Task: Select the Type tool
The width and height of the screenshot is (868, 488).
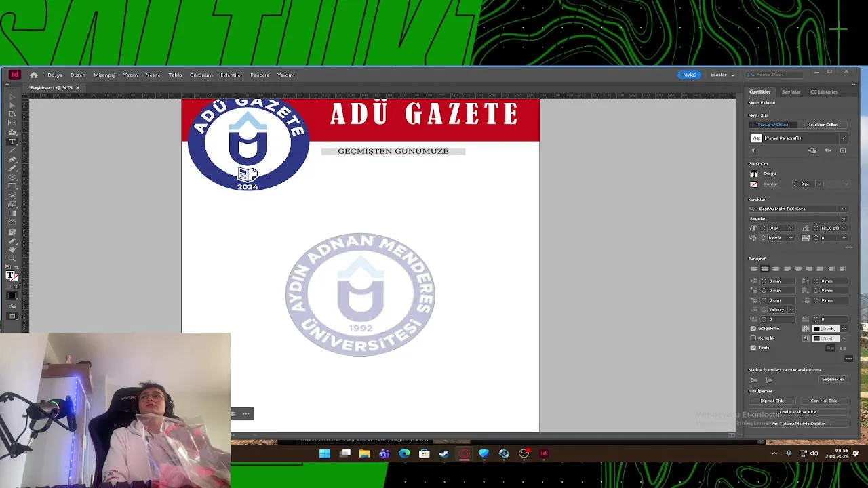Action: click(12, 142)
